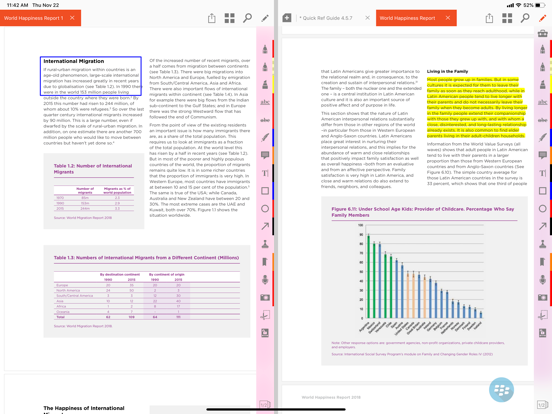
Task: Tap Figure 6.11 chart title in right document
Action: 422,212
